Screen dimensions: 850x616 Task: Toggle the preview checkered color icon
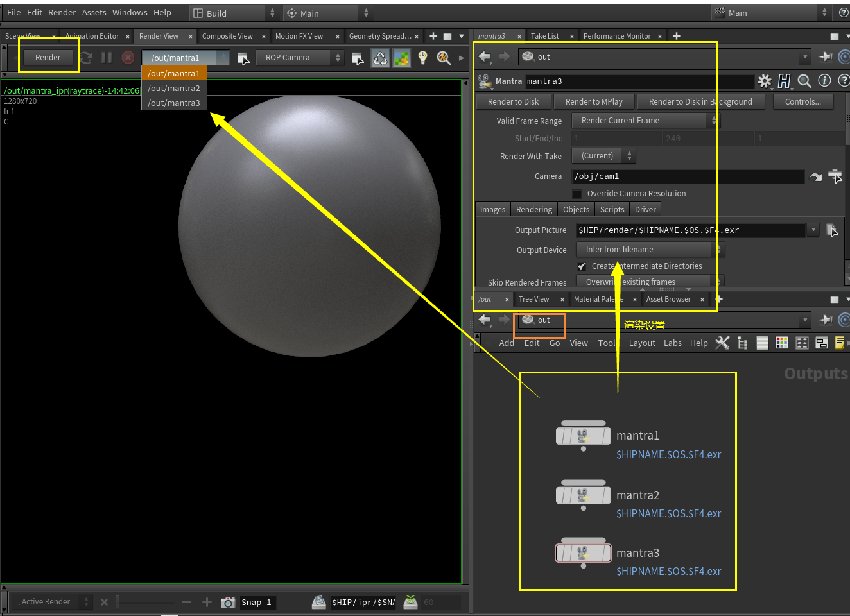pos(402,58)
